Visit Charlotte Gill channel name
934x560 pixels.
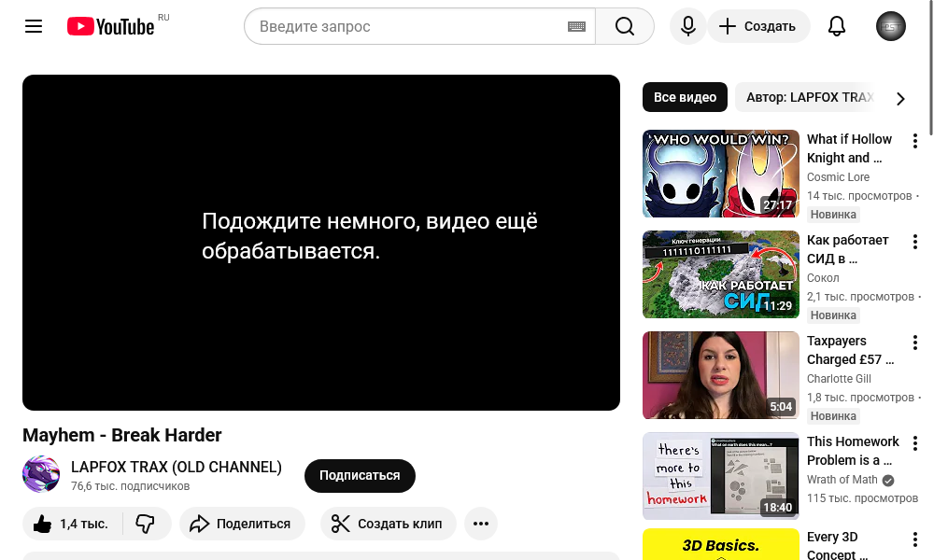click(x=839, y=379)
